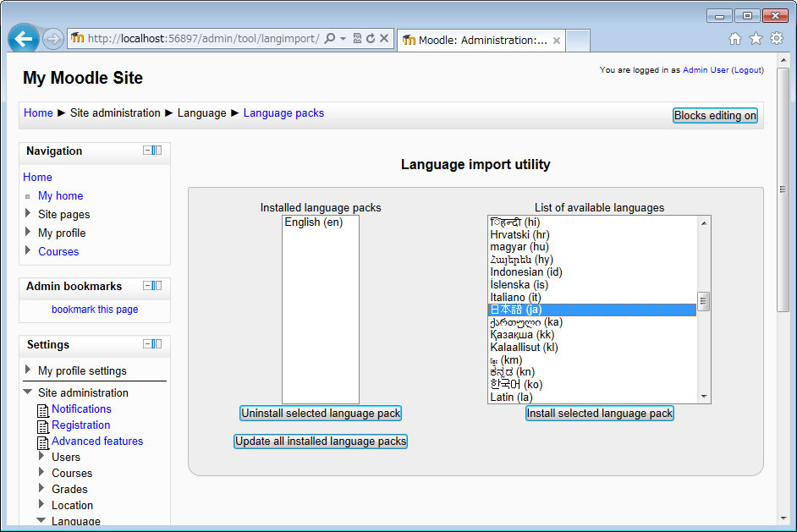This screenshot has width=797, height=532.
Task: Hide the Navigation block with its minus icon
Action: [x=147, y=151]
